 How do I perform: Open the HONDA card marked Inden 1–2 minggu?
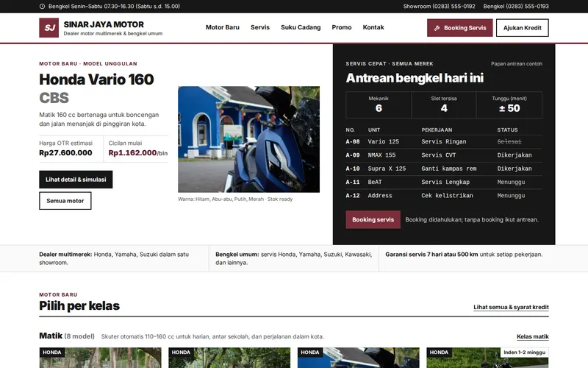487,358
